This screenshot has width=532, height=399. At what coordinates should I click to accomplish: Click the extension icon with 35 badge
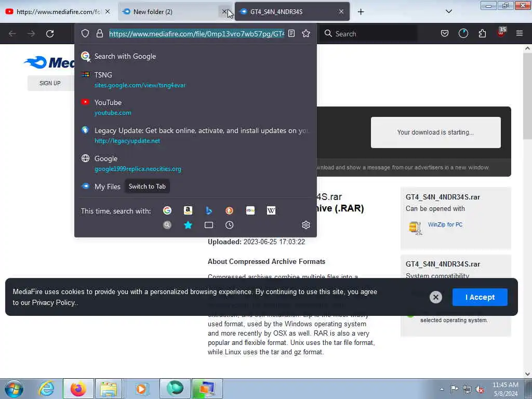pos(501,33)
